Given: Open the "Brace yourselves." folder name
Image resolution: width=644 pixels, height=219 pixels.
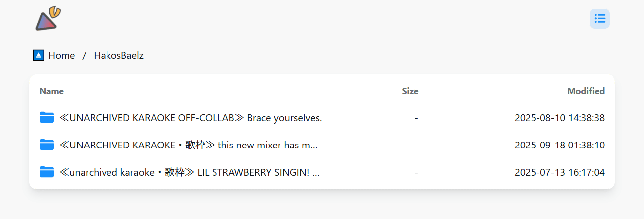Looking at the screenshot, I should pyautogui.click(x=191, y=118).
